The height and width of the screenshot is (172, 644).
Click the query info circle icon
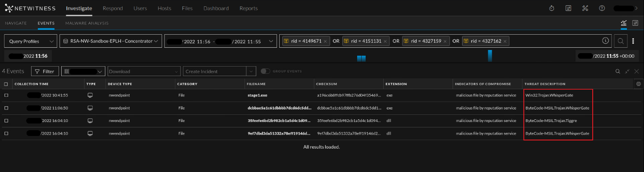tap(605, 41)
